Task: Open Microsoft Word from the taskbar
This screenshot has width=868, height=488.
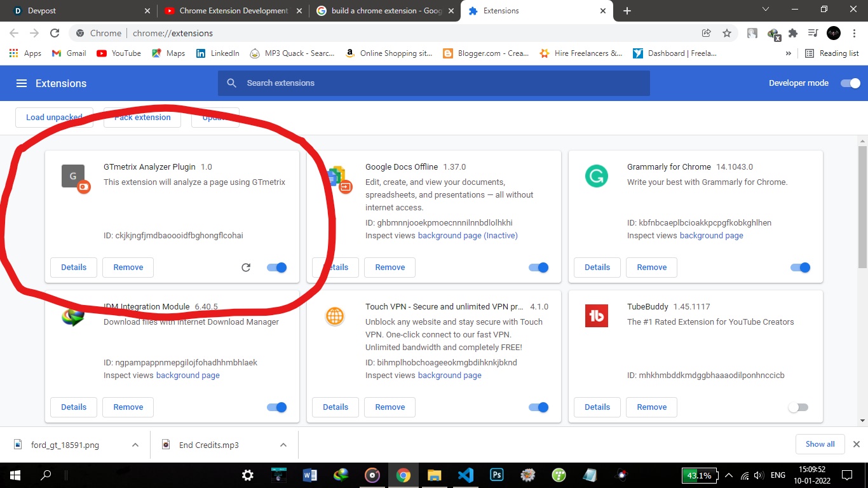Action: click(x=310, y=475)
